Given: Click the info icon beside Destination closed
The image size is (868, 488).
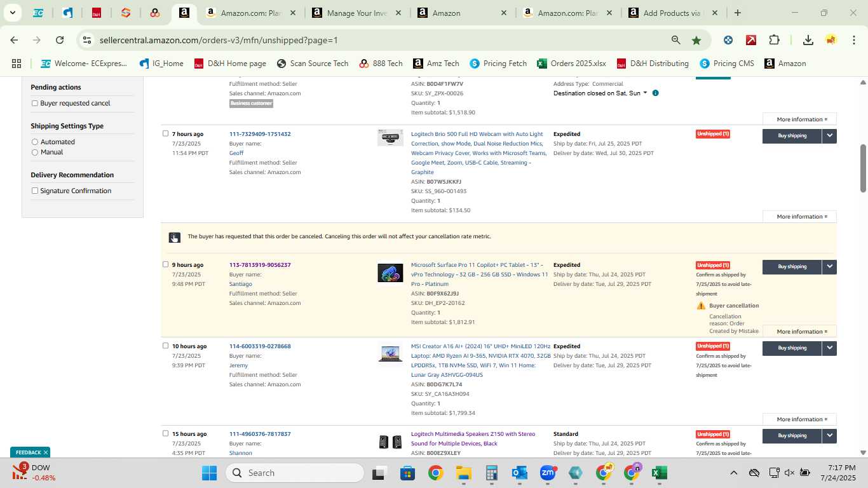Looking at the screenshot, I should [x=655, y=93].
